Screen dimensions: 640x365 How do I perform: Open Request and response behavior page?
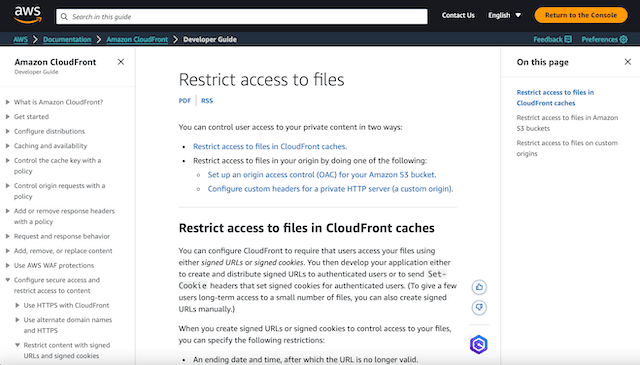click(x=62, y=236)
